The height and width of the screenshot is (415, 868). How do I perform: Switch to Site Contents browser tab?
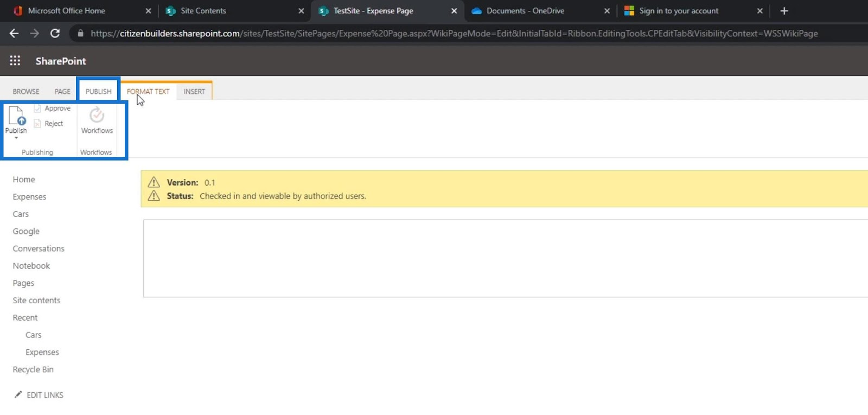tap(203, 11)
